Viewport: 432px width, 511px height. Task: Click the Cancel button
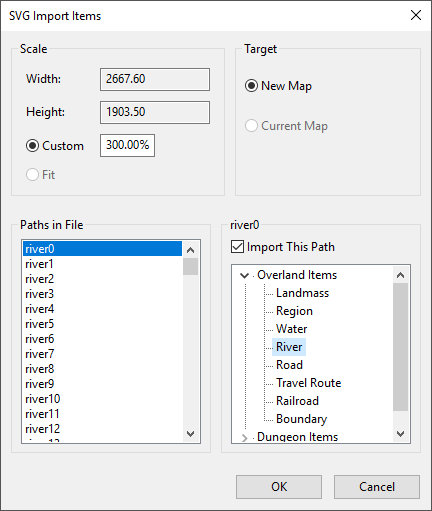tap(377, 487)
